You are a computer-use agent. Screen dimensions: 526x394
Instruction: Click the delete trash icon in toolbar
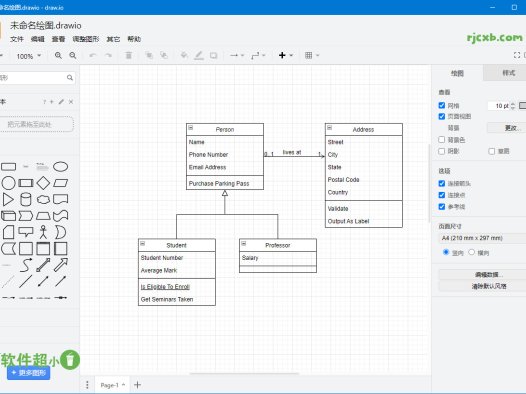128,55
